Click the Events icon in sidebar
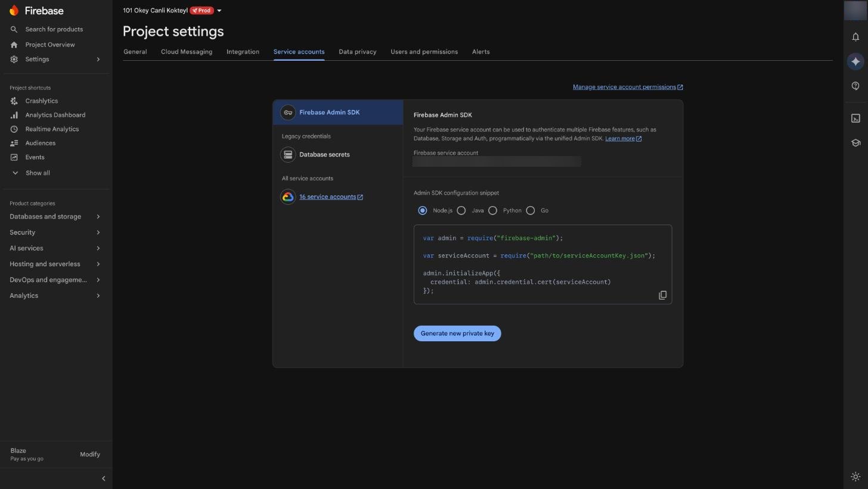868x489 pixels. (14, 157)
